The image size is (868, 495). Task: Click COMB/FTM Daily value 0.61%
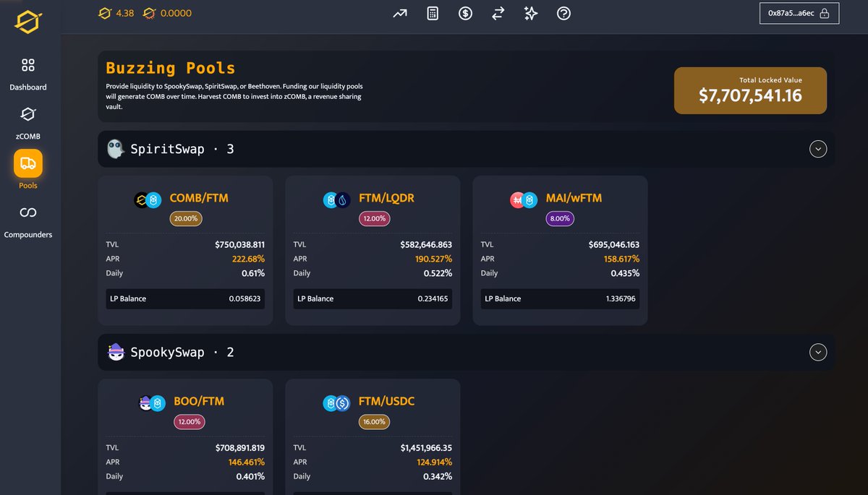(x=253, y=273)
